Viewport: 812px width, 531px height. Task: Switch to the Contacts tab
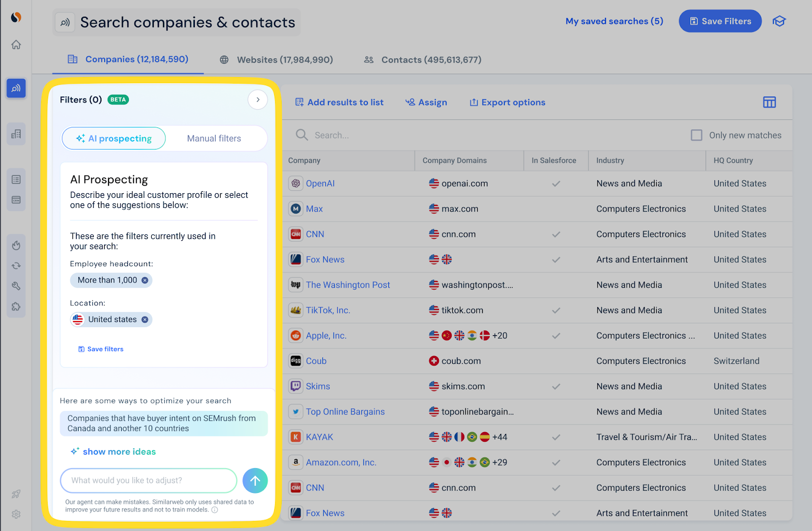pos(423,60)
